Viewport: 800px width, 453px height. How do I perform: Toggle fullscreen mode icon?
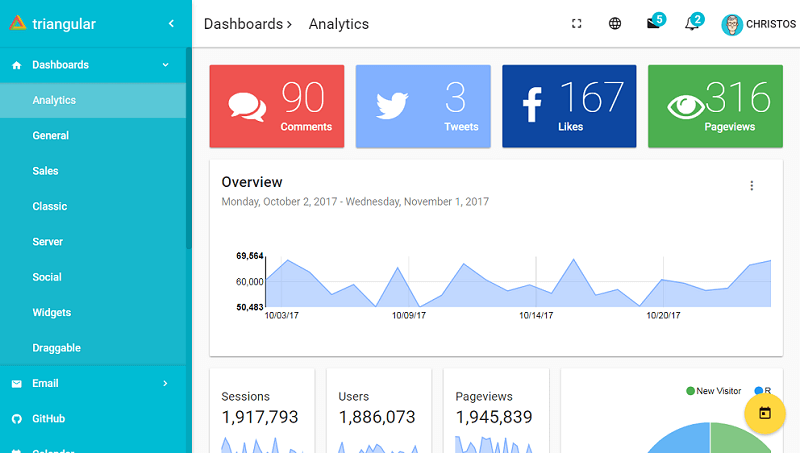point(577,23)
